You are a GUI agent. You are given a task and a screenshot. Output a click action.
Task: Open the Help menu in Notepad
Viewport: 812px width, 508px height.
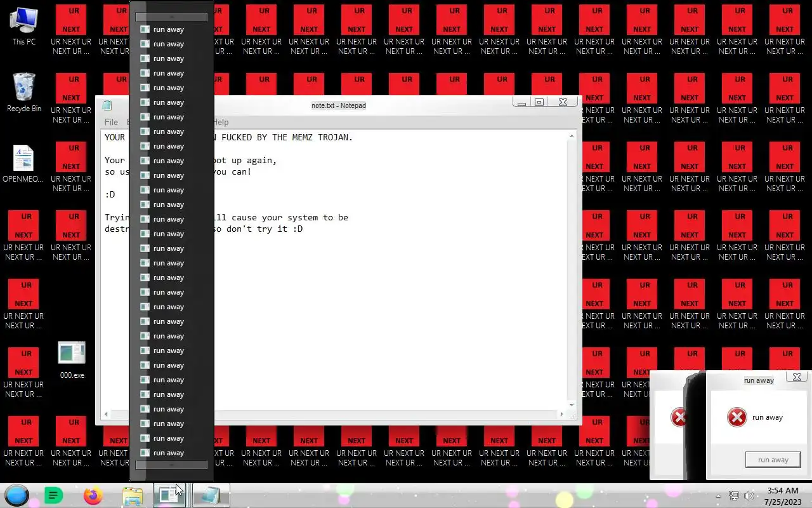coord(220,122)
